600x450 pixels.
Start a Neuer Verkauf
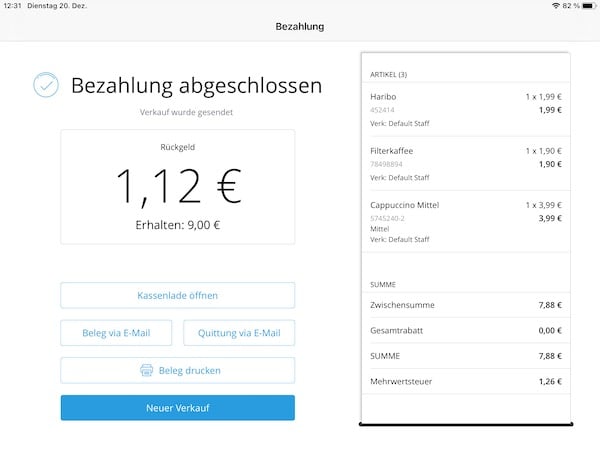[178, 408]
